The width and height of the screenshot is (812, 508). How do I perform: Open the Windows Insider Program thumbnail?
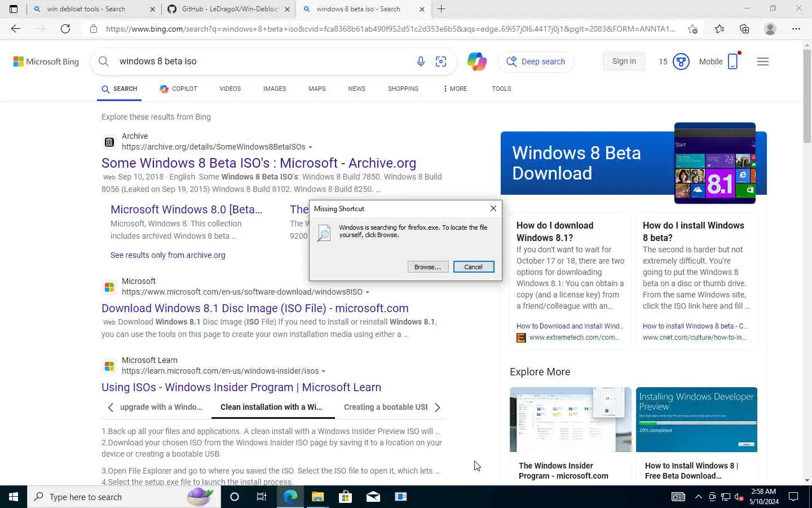pos(571,419)
